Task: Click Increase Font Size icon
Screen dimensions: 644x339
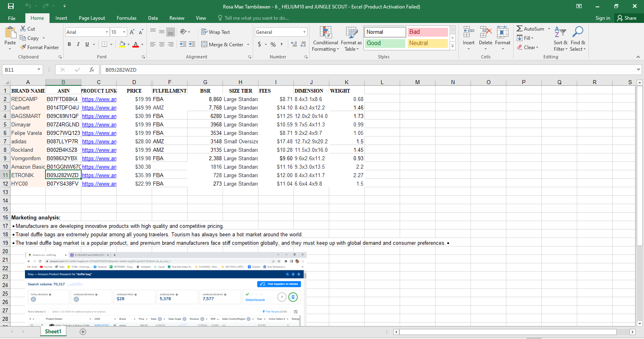Action: 132,32
